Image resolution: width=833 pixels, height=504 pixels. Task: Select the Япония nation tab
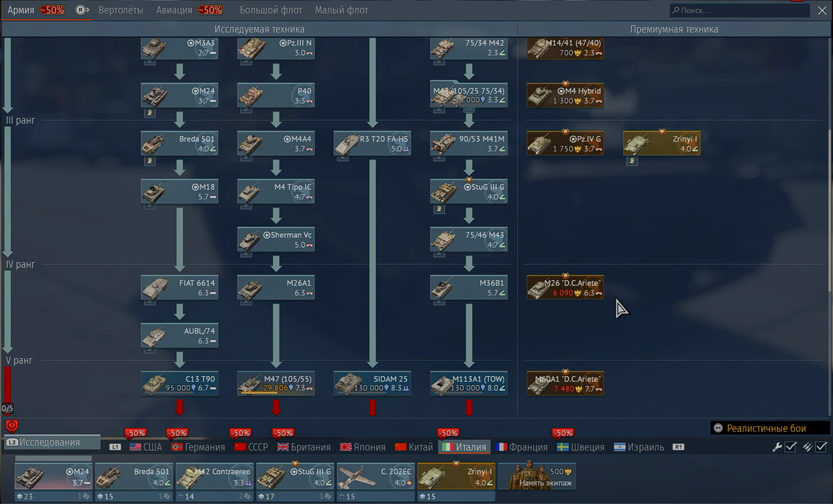coord(363,447)
